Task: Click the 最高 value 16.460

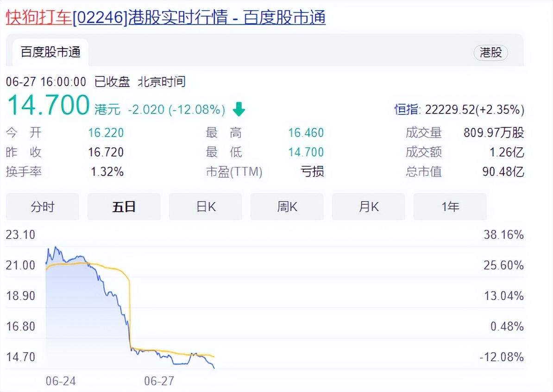Action: click(x=306, y=133)
